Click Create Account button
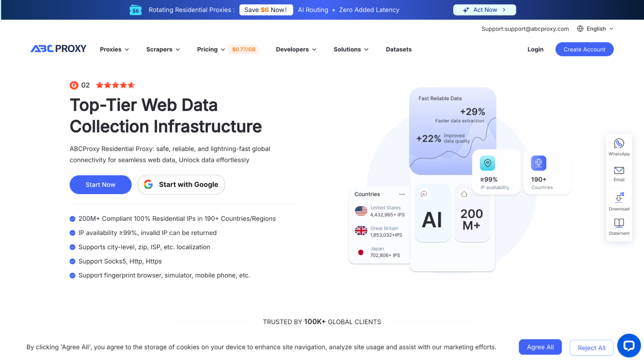 click(x=584, y=49)
